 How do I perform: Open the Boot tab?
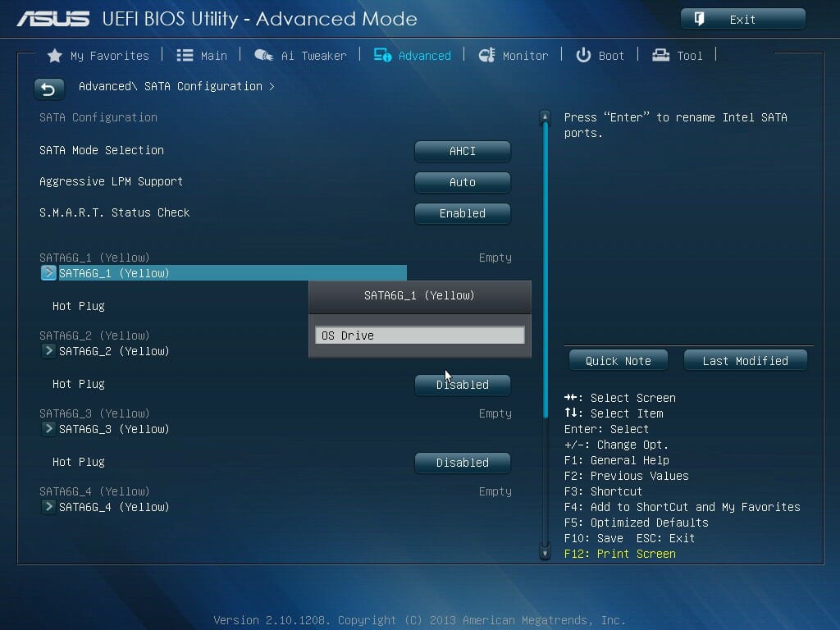611,56
